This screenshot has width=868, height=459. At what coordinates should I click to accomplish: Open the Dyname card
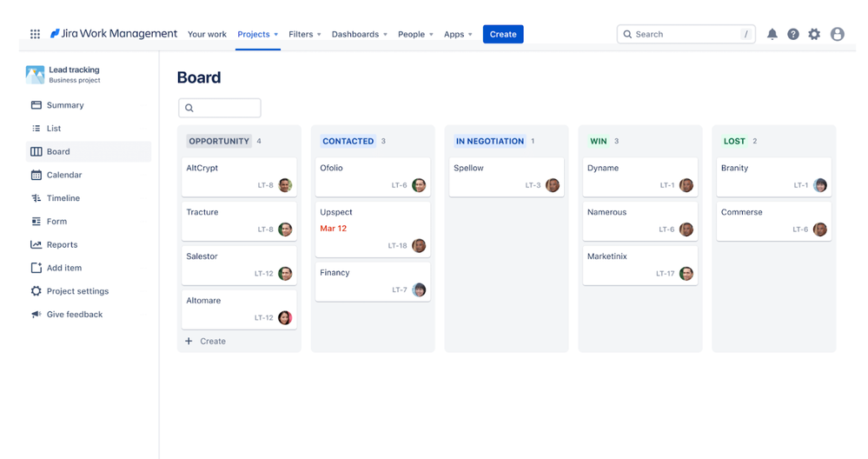[x=640, y=177]
